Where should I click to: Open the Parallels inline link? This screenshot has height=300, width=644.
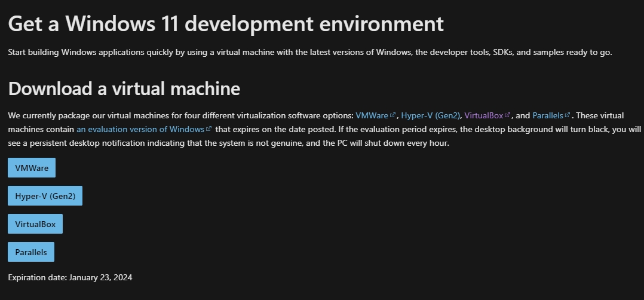[x=551, y=115]
